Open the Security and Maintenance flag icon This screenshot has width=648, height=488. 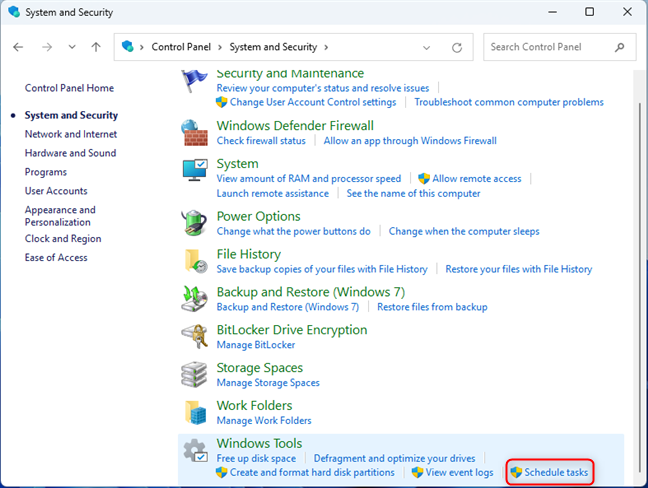click(x=194, y=81)
